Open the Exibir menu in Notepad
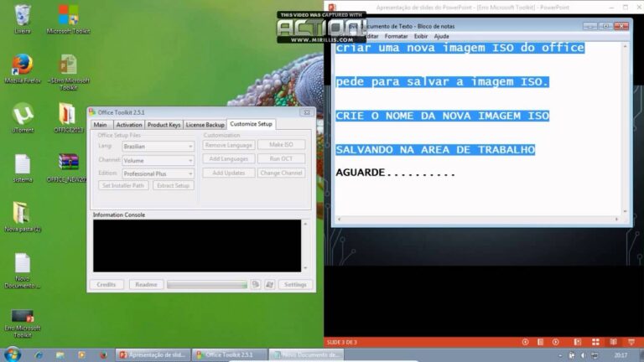The image size is (644, 362). (421, 36)
